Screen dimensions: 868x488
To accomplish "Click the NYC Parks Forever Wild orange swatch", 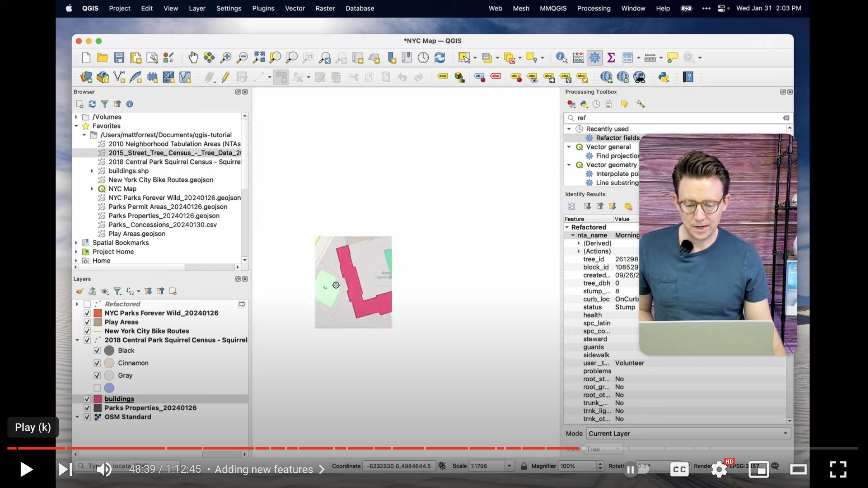I will point(98,313).
